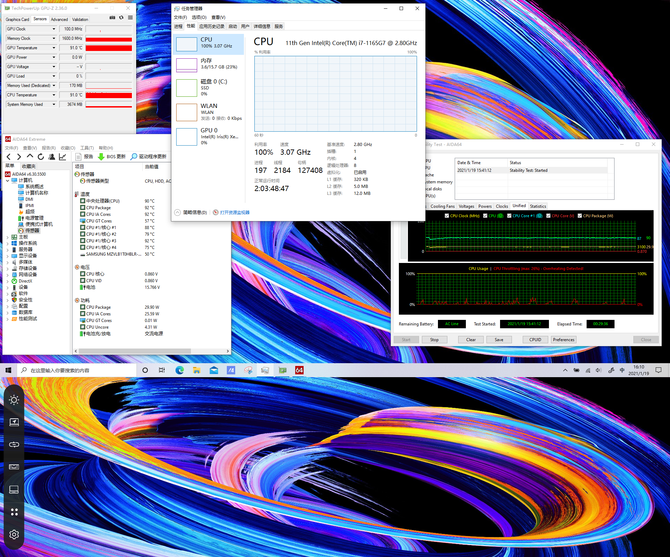Screen dimensions: 670x557
Task: Click the red GPU Temperature graph bar
Action: 109,48
